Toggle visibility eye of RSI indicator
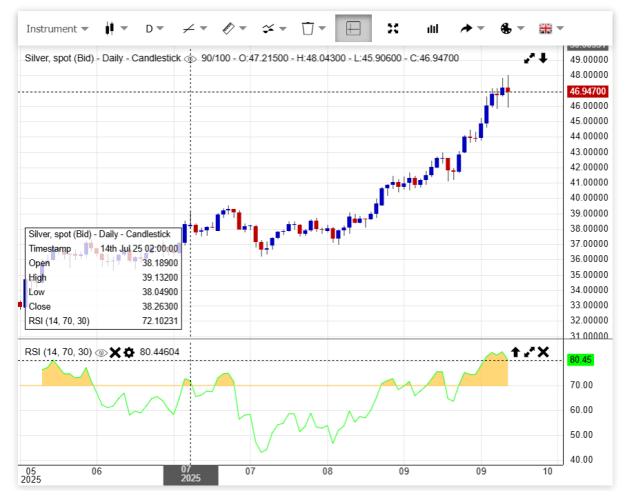The height and width of the screenshot is (491, 625). coord(101,353)
